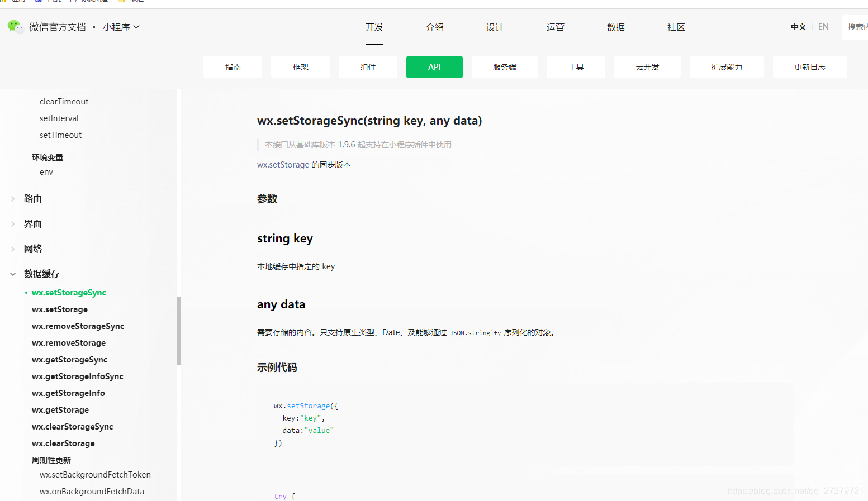Collapse the 数据缓存 sidebar chevron

pos(13,274)
